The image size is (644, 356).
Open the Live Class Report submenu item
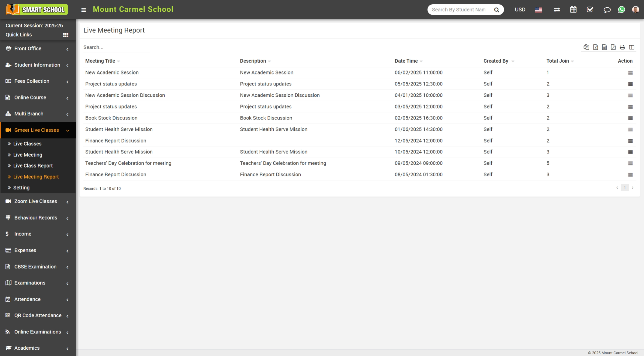coord(33,166)
